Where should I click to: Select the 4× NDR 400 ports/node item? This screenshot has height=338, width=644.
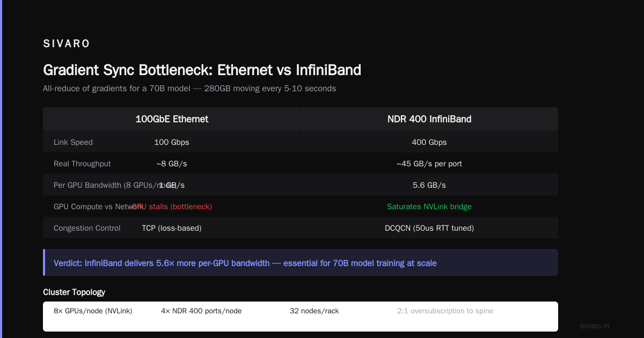201,311
